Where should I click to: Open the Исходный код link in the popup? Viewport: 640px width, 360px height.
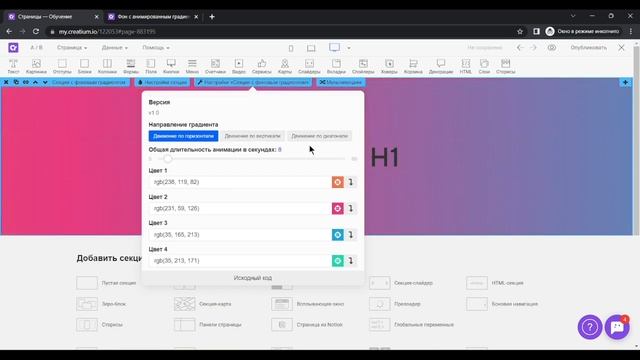point(253,278)
